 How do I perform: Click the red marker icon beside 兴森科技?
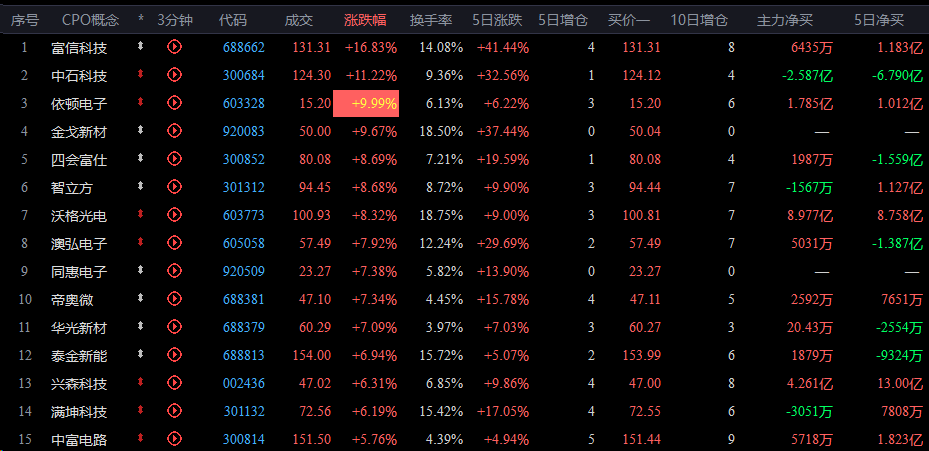pos(140,382)
